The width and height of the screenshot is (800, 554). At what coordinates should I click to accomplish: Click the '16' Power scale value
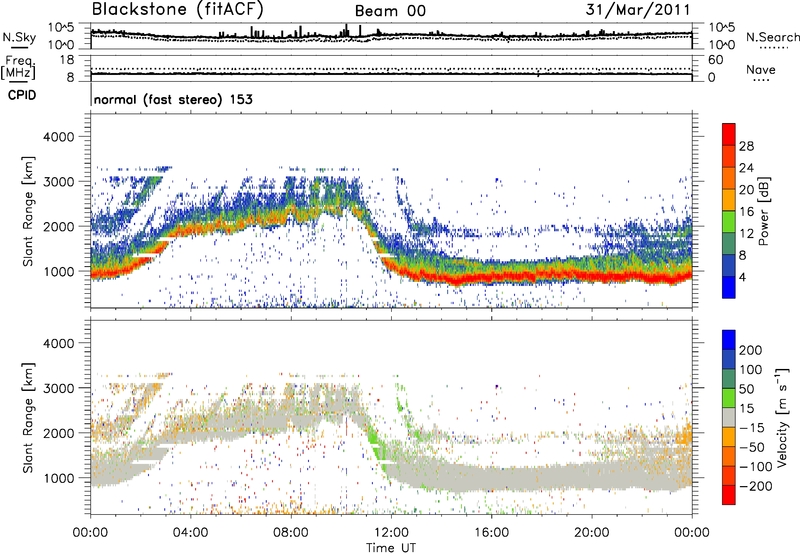click(x=746, y=212)
